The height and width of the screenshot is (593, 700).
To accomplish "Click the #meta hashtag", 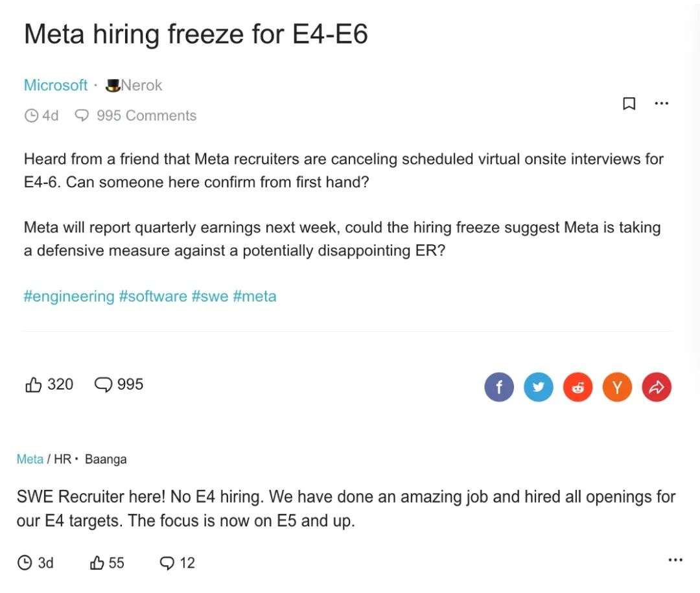I will (x=255, y=296).
